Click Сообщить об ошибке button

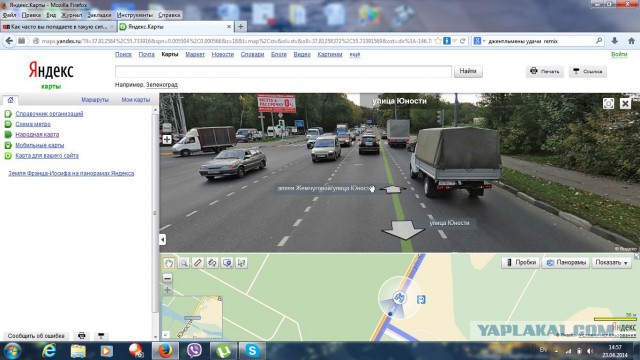(x=36, y=336)
